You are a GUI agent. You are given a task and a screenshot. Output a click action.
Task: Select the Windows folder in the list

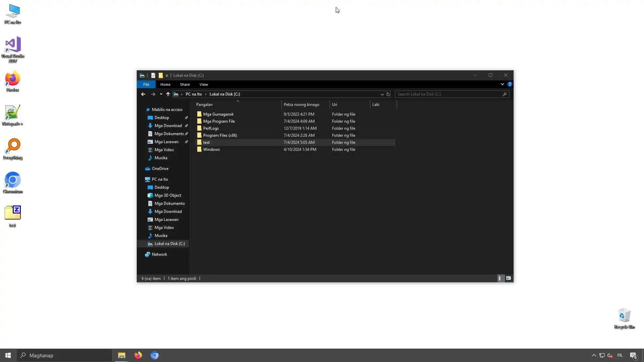[211, 149]
